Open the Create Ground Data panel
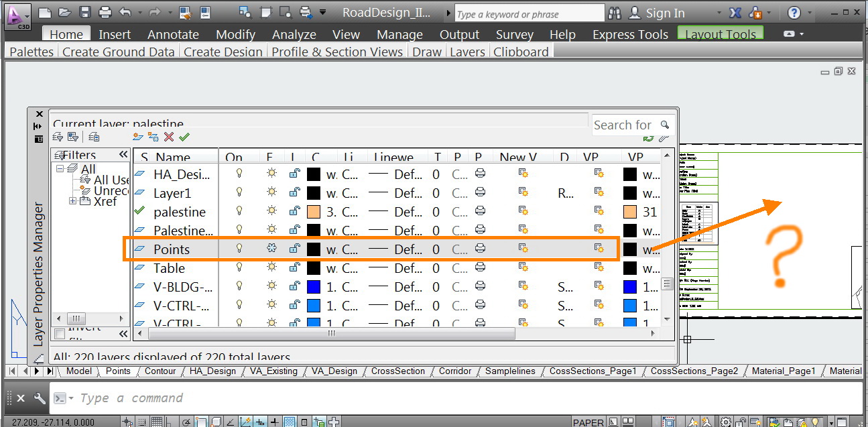The image size is (868, 427). pyautogui.click(x=119, y=52)
